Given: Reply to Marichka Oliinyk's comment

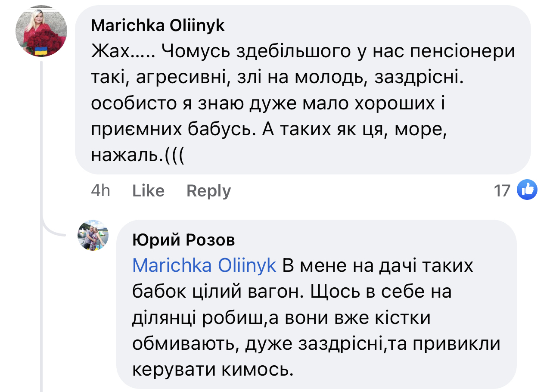Looking at the screenshot, I should [x=208, y=191].
